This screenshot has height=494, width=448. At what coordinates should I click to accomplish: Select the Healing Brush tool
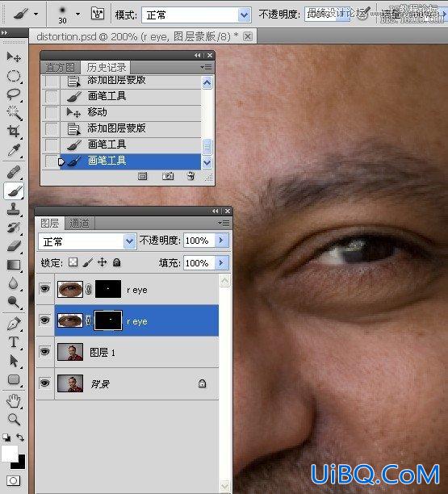(14, 172)
